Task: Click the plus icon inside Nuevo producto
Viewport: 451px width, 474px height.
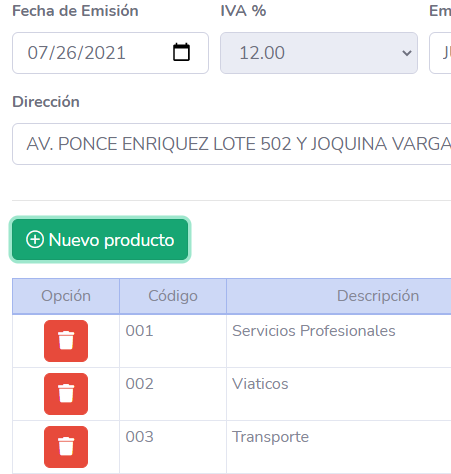Action: pyautogui.click(x=35, y=239)
